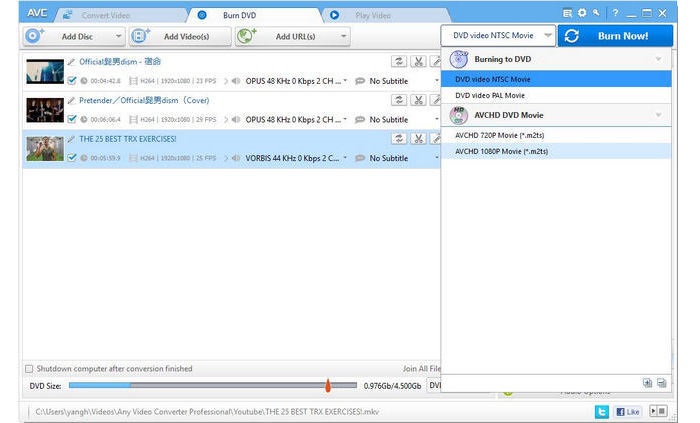This screenshot has height=423, width=700.
Task: Click the first video's thumbnail
Action: [x=45, y=71]
